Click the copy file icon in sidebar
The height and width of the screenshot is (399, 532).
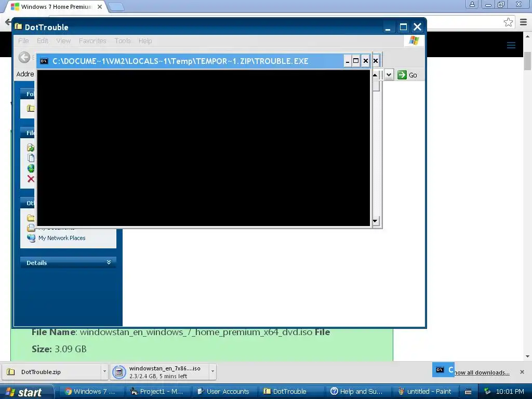pos(31,158)
